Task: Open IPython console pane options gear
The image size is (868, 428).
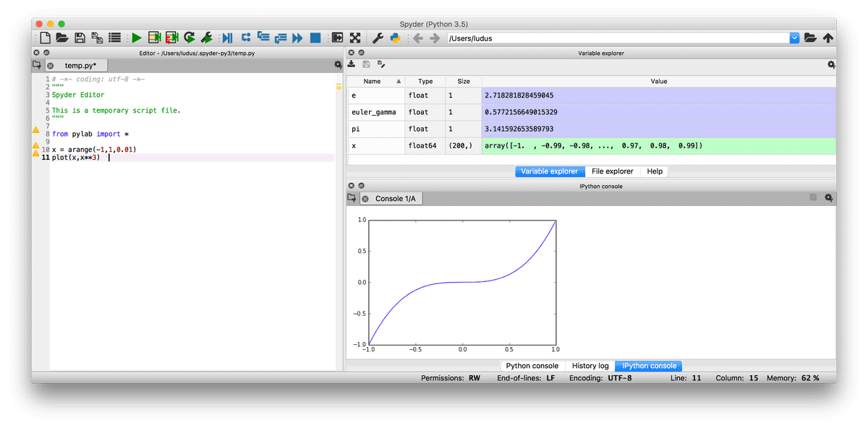Action: click(828, 197)
